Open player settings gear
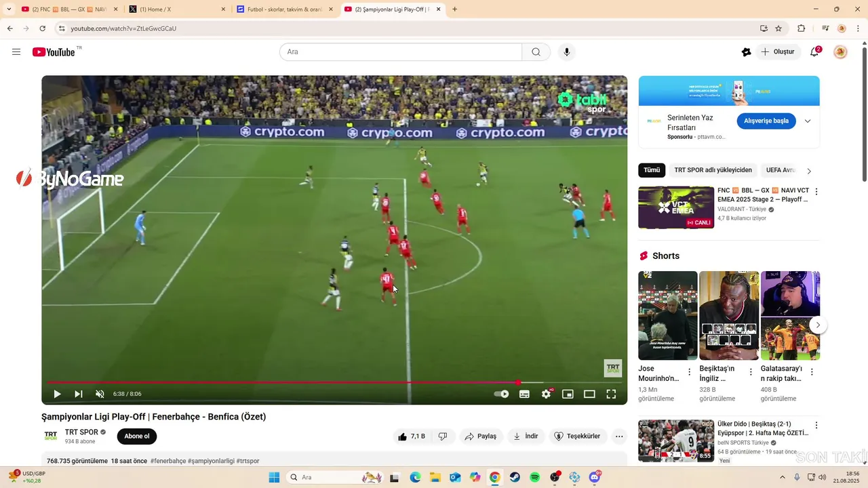The image size is (868, 488). [x=547, y=394]
